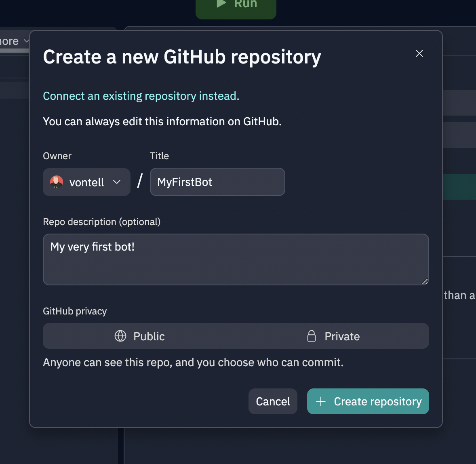The height and width of the screenshot is (464, 476).
Task: Close the Create repository dialog
Action: coord(419,53)
